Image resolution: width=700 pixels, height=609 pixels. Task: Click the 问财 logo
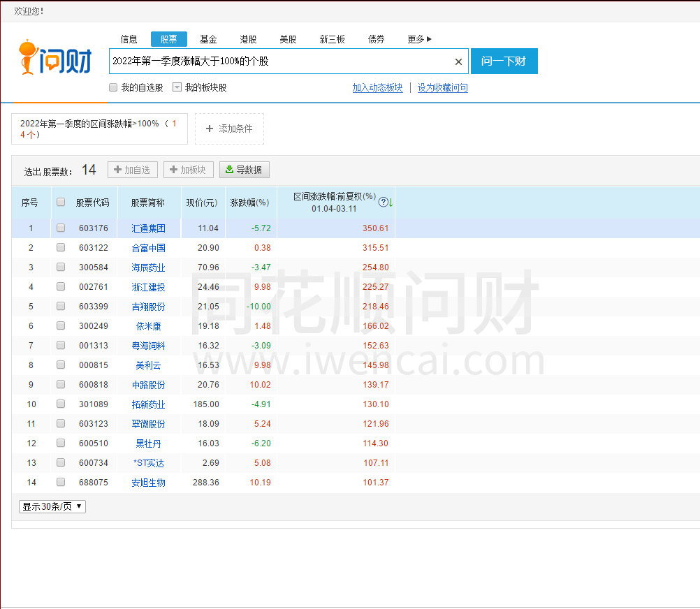[55, 57]
